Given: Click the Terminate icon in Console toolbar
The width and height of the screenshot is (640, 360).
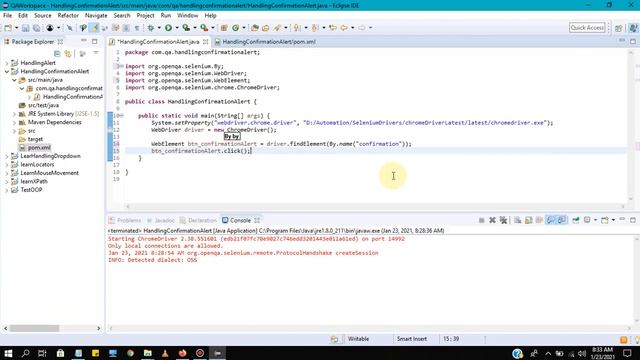Looking at the screenshot, I should [x=482, y=220].
